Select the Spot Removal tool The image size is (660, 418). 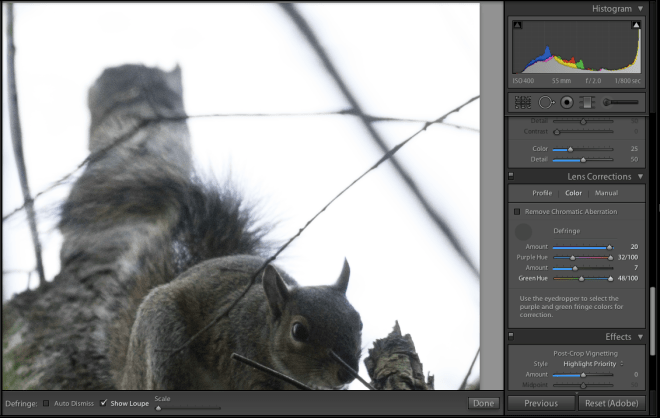point(545,102)
